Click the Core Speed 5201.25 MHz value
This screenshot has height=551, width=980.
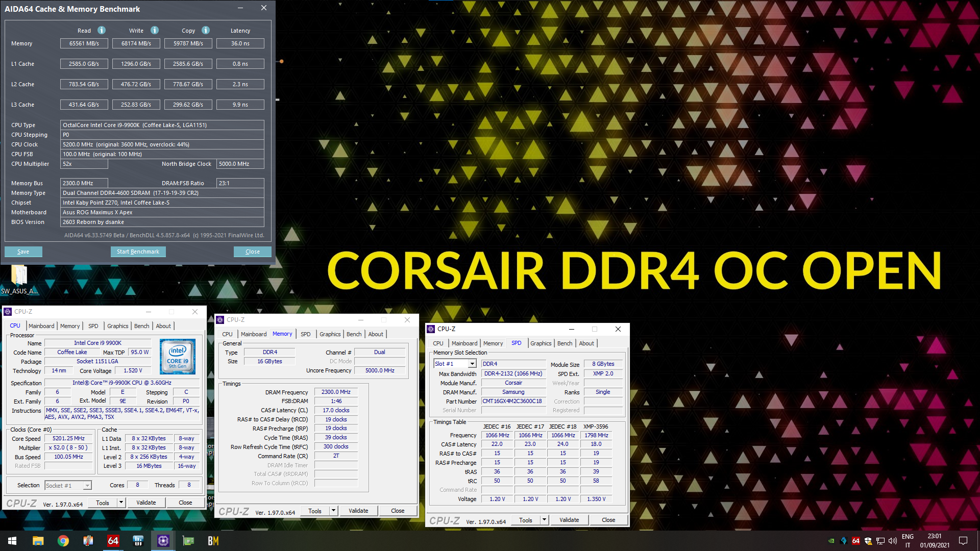69,438
